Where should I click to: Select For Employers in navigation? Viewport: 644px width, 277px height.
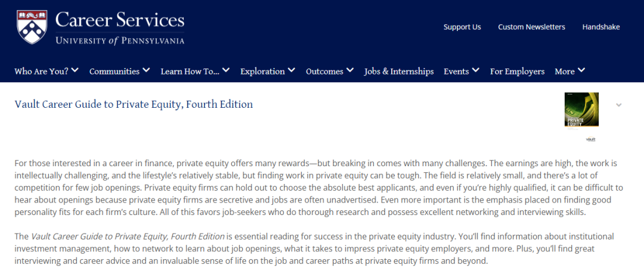click(x=517, y=71)
